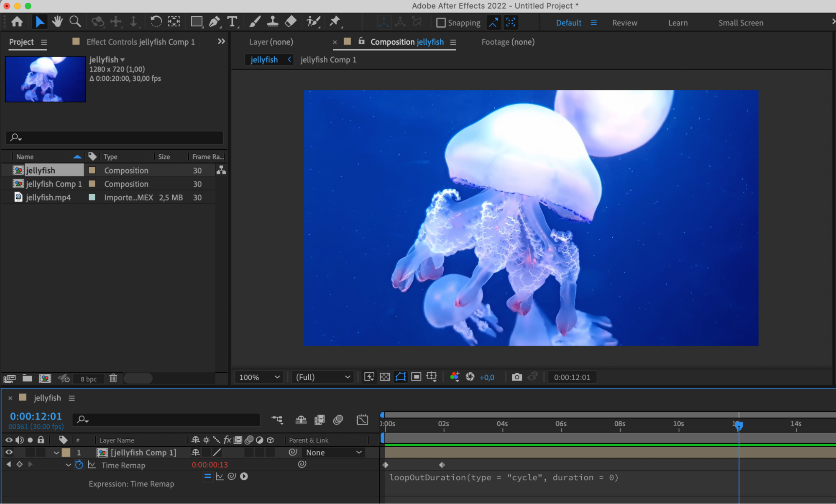Switch to the Project panel tab

tap(21, 42)
